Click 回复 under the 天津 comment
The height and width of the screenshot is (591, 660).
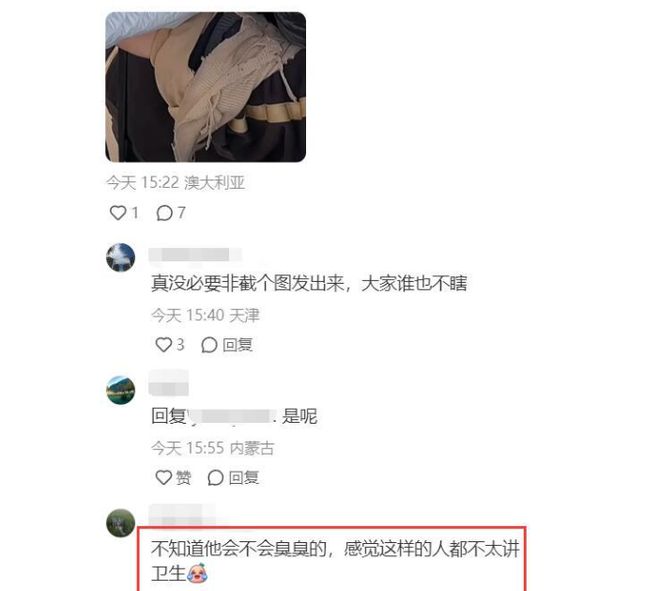click(x=237, y=345)
